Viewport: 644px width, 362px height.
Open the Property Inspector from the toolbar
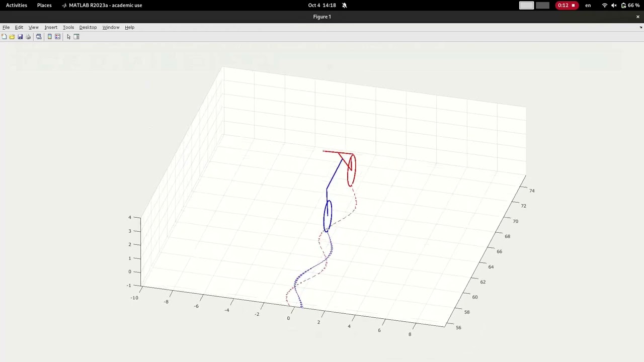[76, 37]
